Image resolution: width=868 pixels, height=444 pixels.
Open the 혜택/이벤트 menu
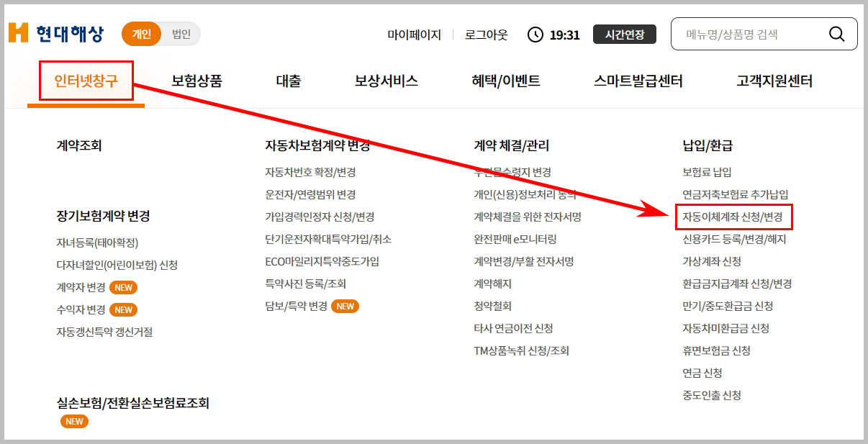point(506,81)
